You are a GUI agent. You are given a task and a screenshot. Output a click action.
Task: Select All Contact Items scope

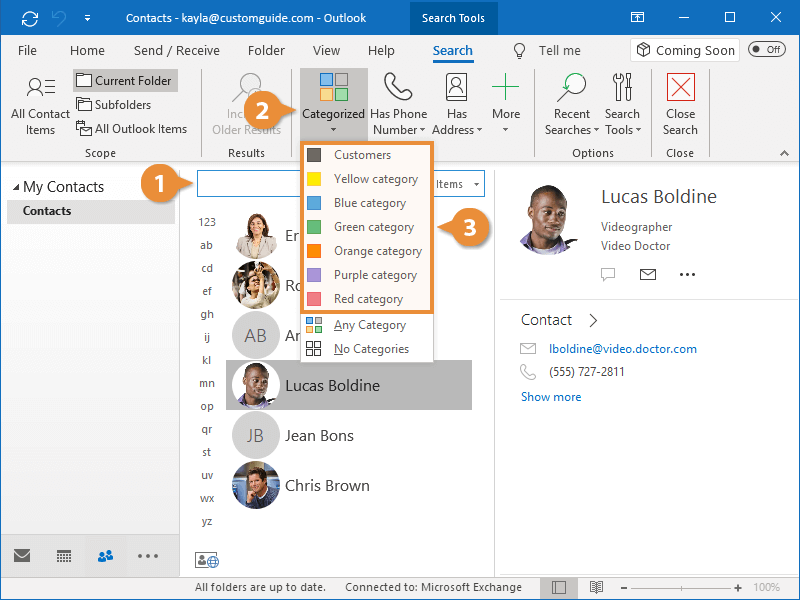[x=40, y=105]
